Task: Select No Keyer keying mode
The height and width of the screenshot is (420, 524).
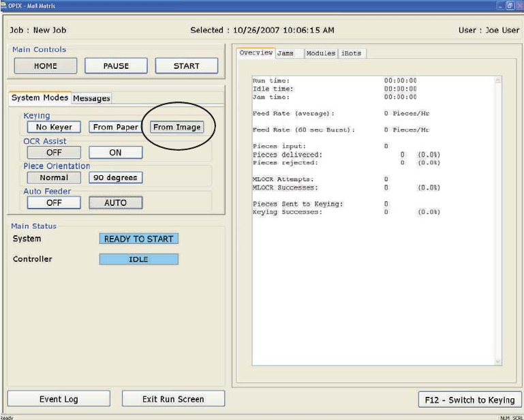Action: point(54,127)
